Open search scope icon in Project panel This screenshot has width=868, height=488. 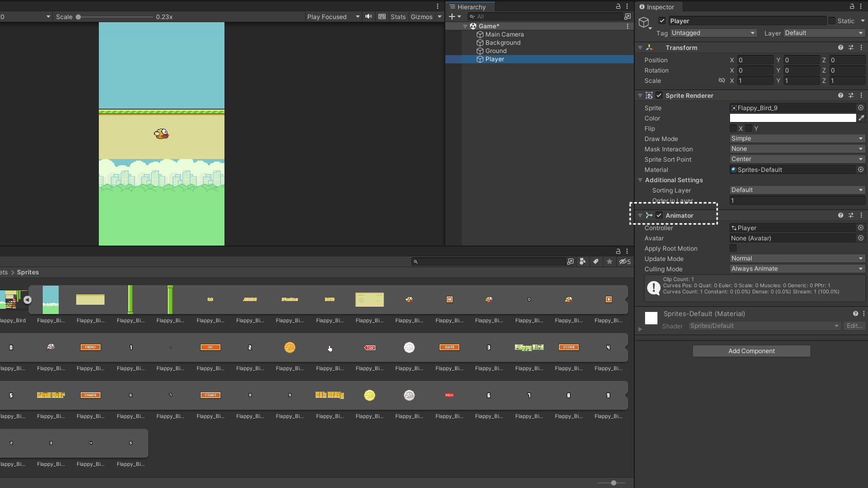click(x=570, y=262)
